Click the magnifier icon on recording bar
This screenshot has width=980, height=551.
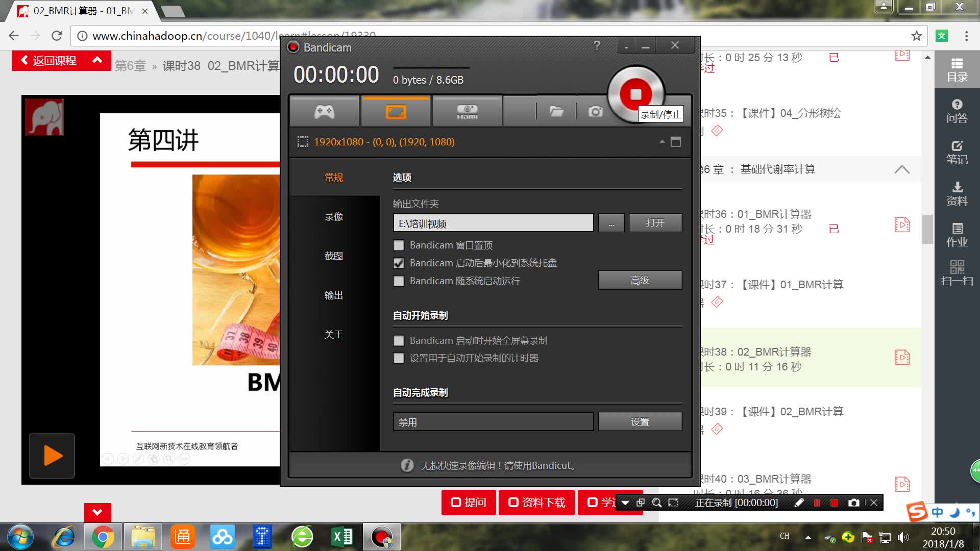pyautogui.click(x=657, y=503)
